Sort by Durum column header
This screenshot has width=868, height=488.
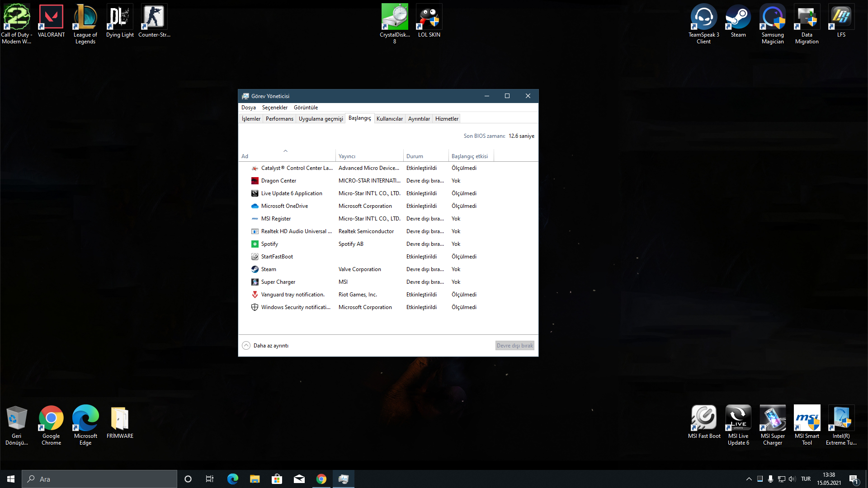426,156
